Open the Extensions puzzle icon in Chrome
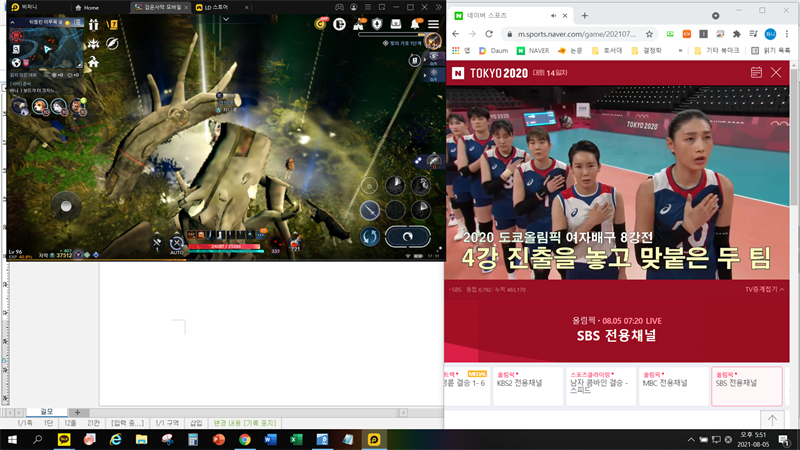The width and height of the screenshot is (800, 450). (736, 34)
